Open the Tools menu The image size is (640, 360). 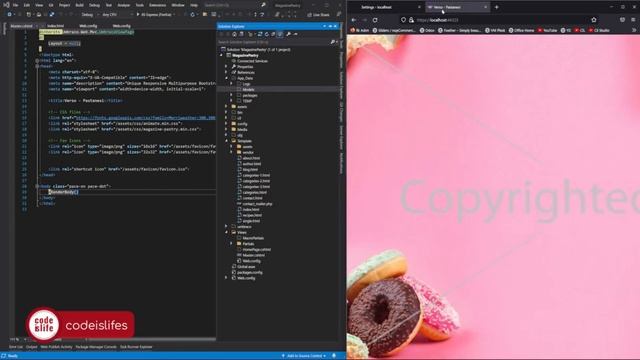click(x=140, y=5)
